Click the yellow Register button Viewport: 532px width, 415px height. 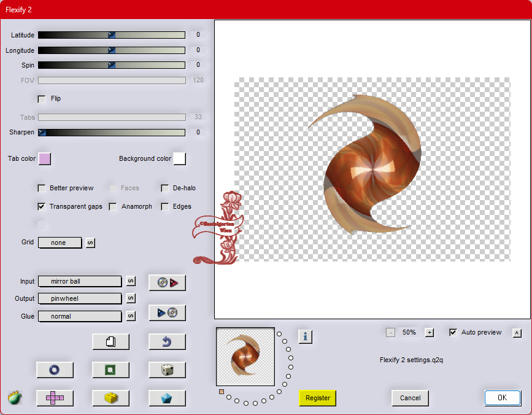pyautogui.click(x=318, y=398)
